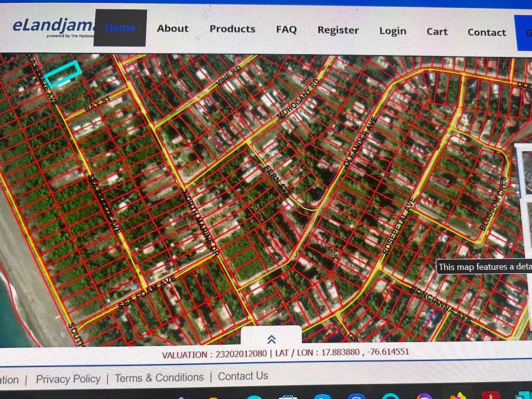
Task: Open the Products menu item
Action: point(232,29)
